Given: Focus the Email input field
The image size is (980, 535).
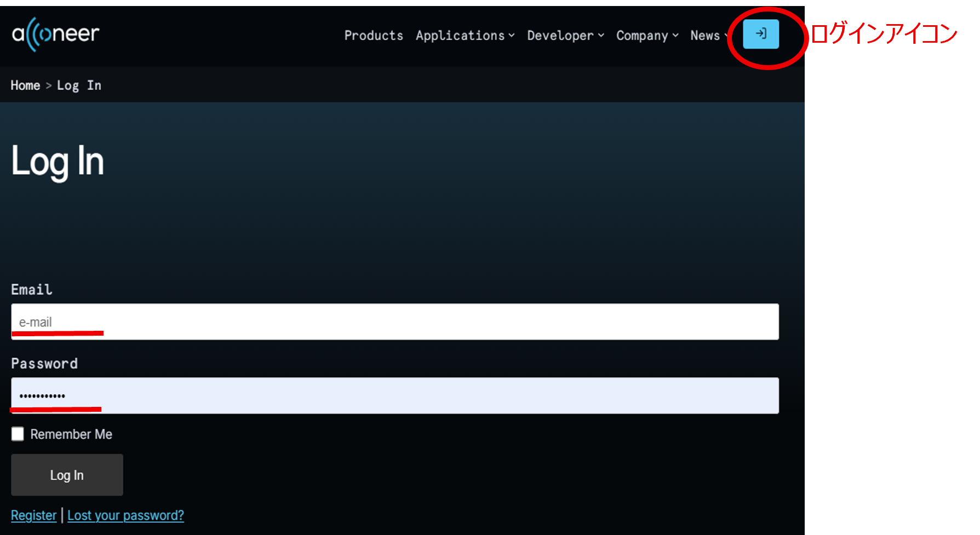Looking at the screenshot, I should pos(395,322).
